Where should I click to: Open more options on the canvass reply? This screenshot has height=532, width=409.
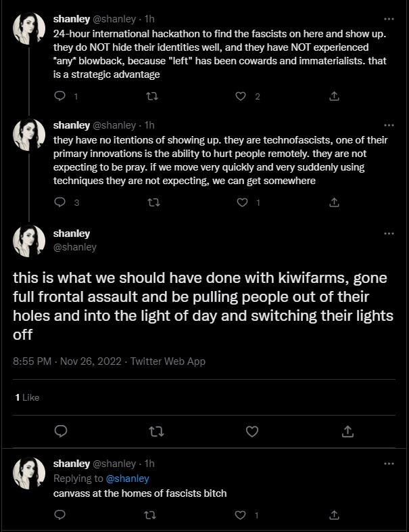(389, 464)
